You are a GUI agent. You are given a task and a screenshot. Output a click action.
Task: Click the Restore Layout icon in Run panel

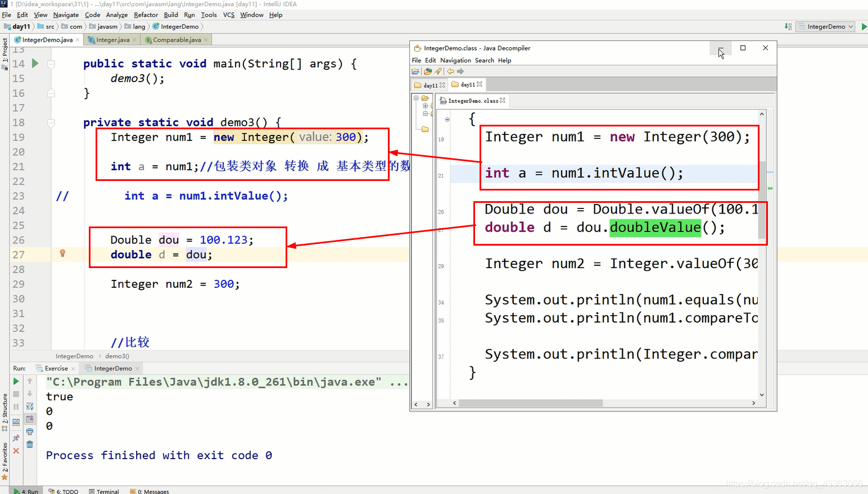pos(16,422)
